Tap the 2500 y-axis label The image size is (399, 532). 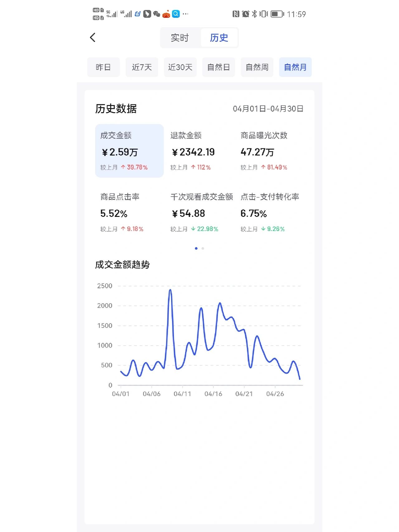tap(105, 286)
